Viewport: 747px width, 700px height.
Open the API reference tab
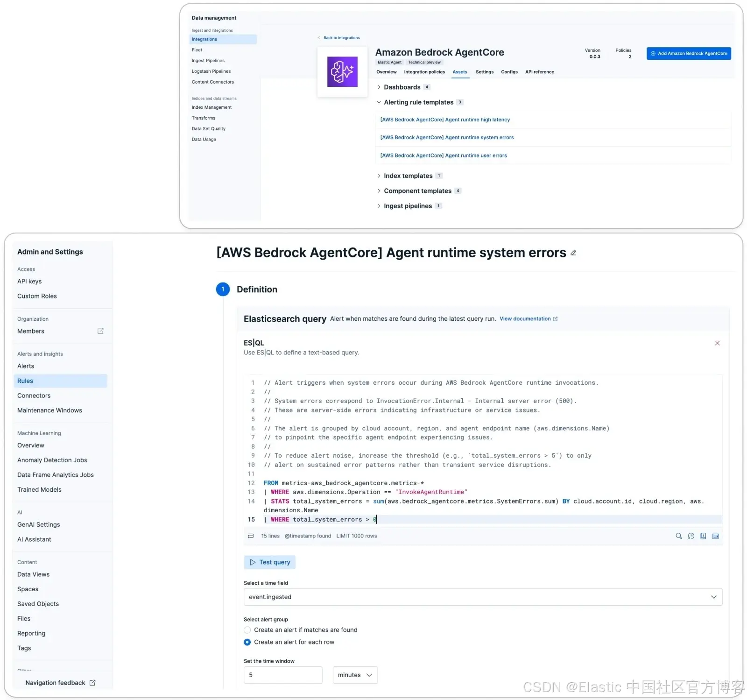[x=540, y=72]
